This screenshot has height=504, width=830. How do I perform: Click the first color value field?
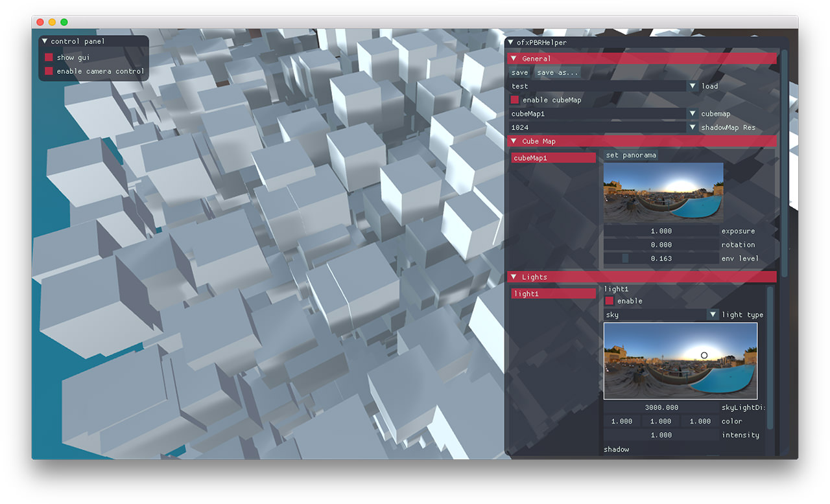(x=621, y=421)
